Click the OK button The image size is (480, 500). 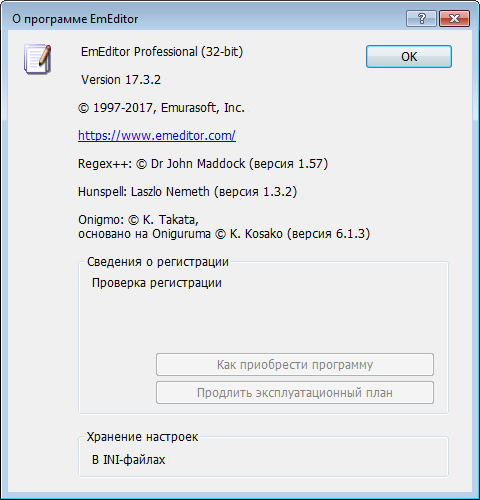pyautogui.click(x=409, y=57)
